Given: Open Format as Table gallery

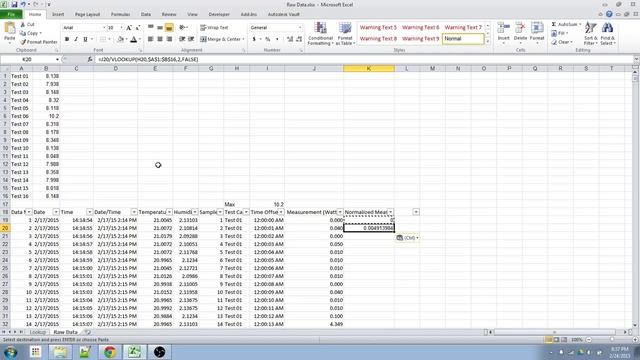Looking at the screenshot, I should 345,33.
